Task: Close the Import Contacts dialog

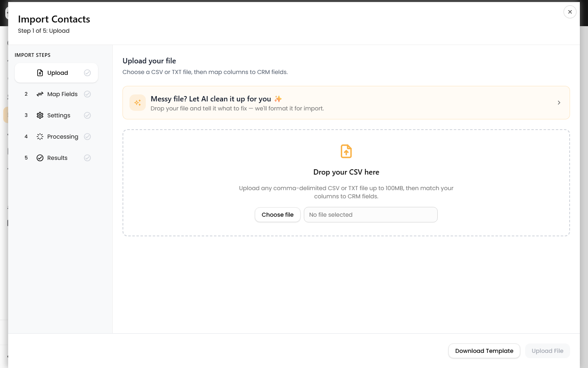Action: point(570,12)
